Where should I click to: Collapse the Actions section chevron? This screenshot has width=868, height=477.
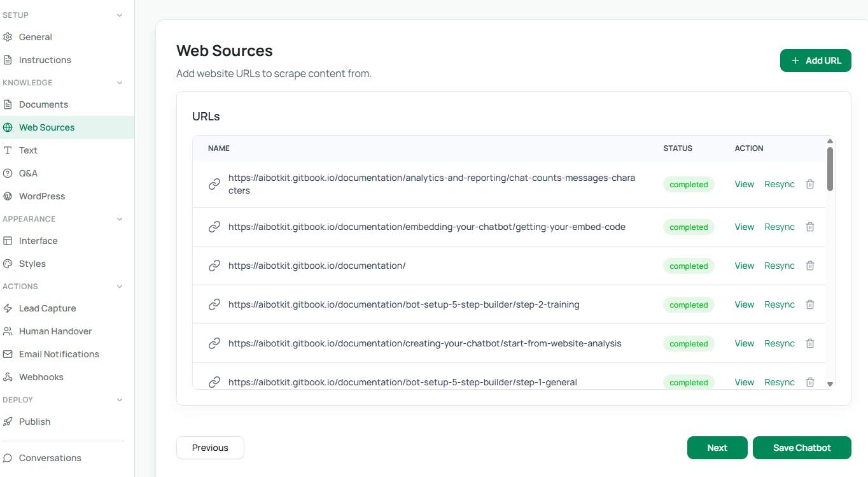(120, 287)
